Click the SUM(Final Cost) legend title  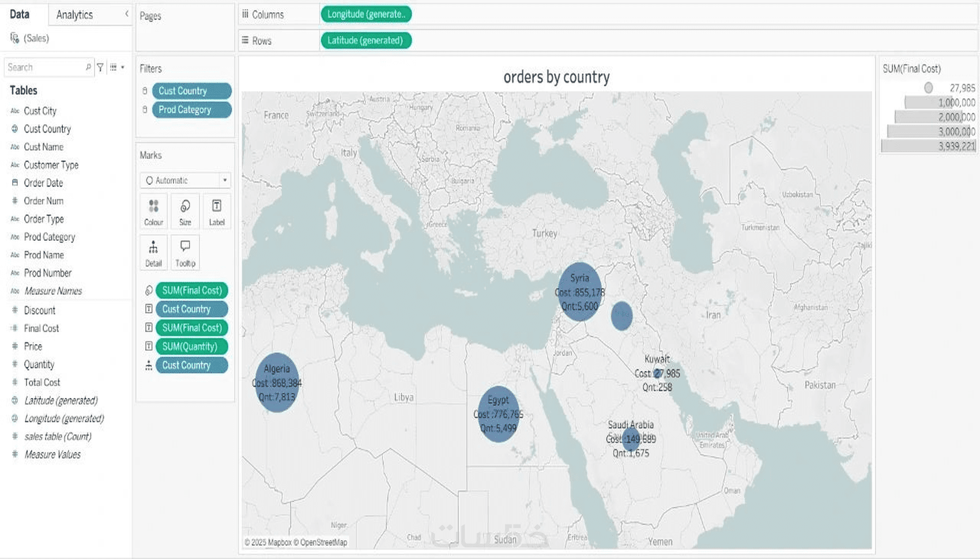point(912,69)
